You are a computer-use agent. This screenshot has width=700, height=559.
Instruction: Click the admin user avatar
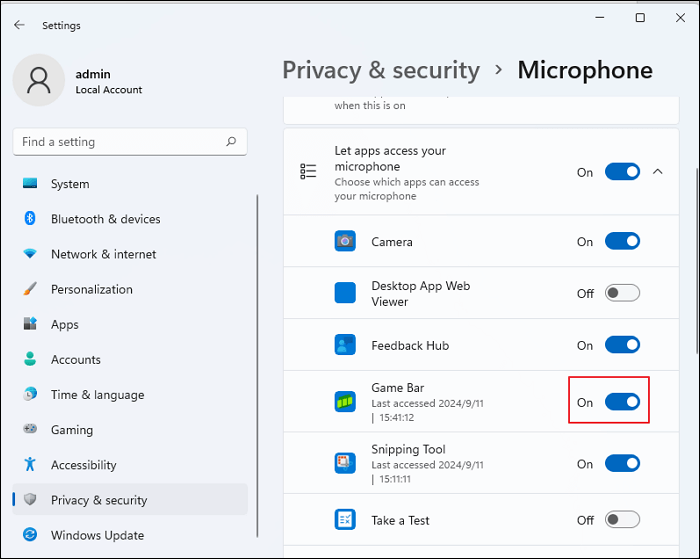[39, 80]
